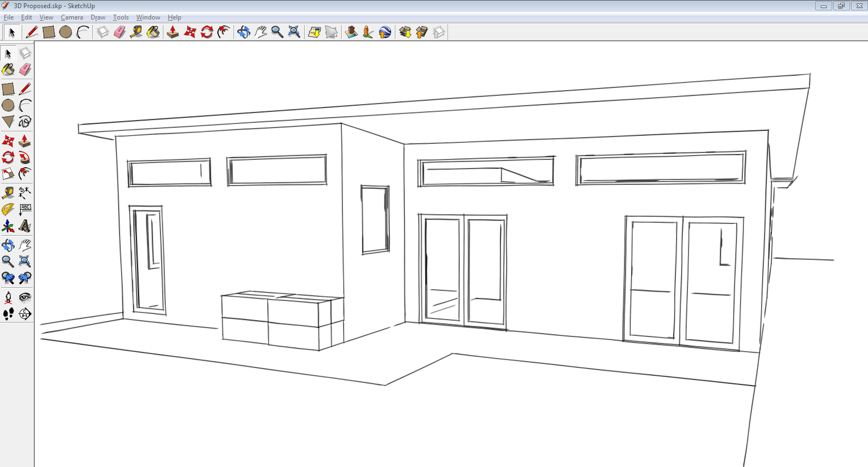Choose the pink Eraser in the left palette
868x467 pixels.
[x=25, y=70]
